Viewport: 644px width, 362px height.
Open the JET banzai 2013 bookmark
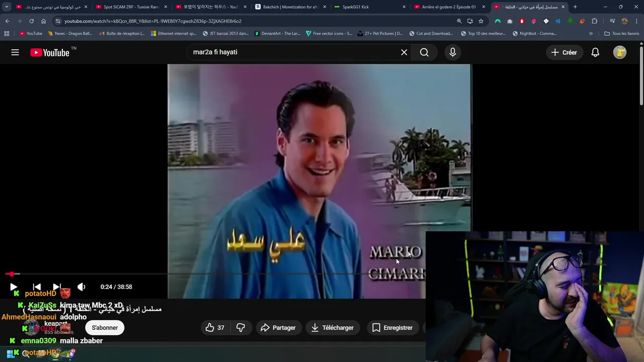[225, 34]
